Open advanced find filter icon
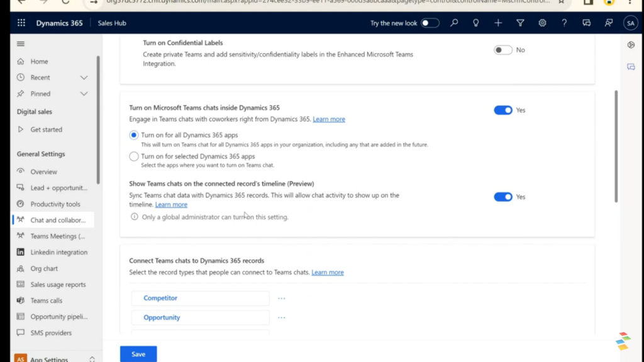This screenshot has width=644, height=362. point(520,23)
